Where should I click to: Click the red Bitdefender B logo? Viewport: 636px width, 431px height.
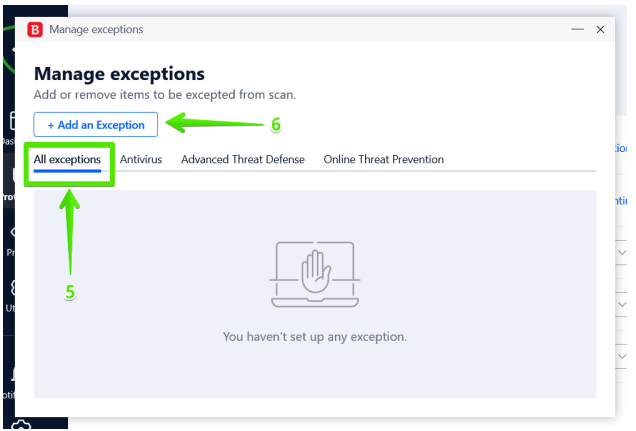point(35,30)
